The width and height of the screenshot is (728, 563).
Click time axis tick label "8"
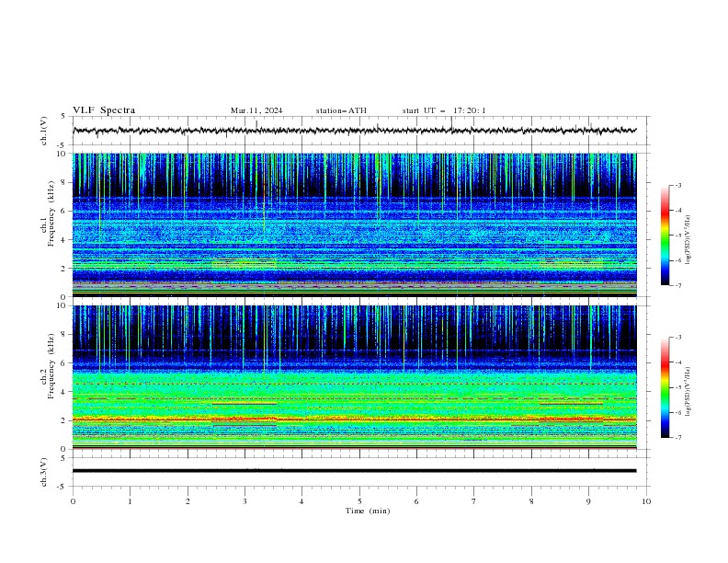[531, 501]
